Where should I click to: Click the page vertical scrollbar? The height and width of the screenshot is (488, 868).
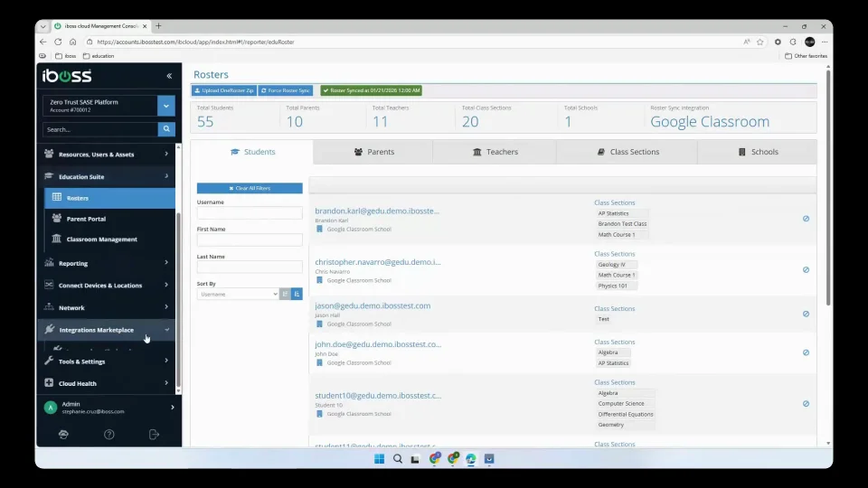pyautogui.click(x=828, y=188)
